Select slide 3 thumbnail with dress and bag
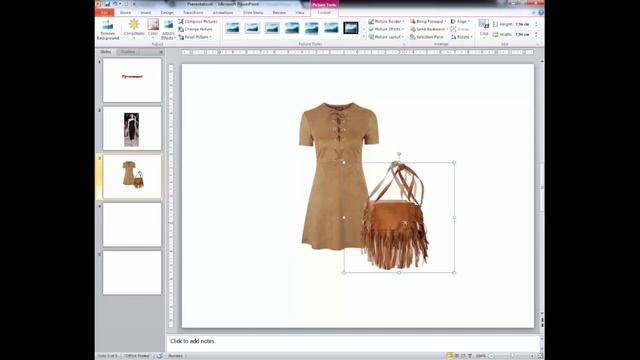The height and width of the screenshot is (360, 640). pos(132,176)
